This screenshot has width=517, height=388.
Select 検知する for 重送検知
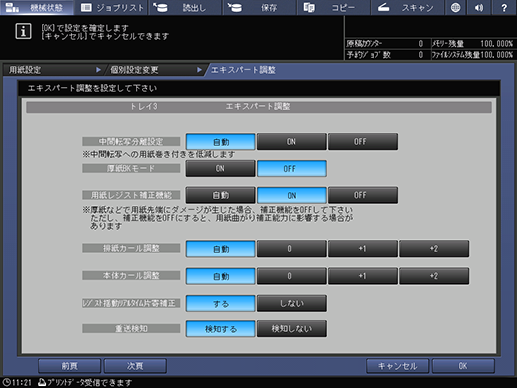tap(221, 329)
